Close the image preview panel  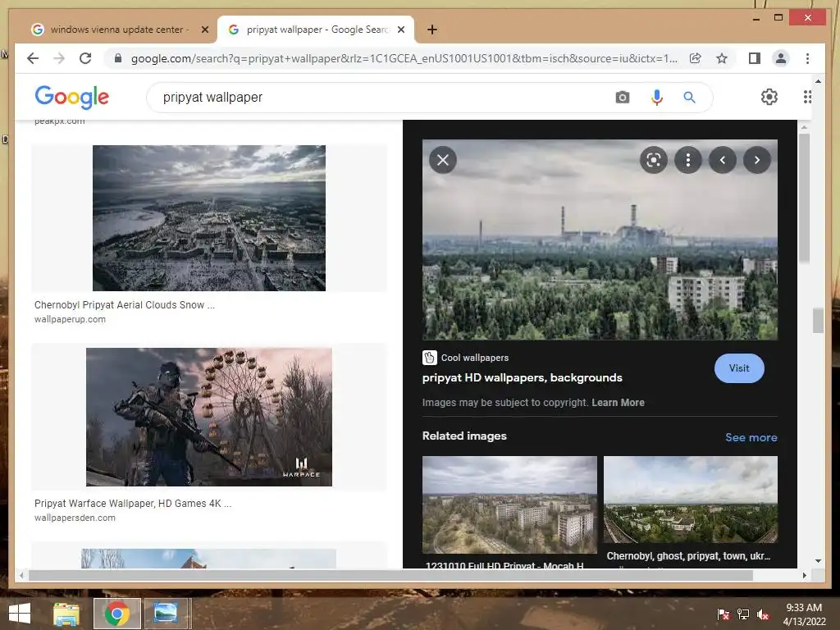tap(443, 160)
